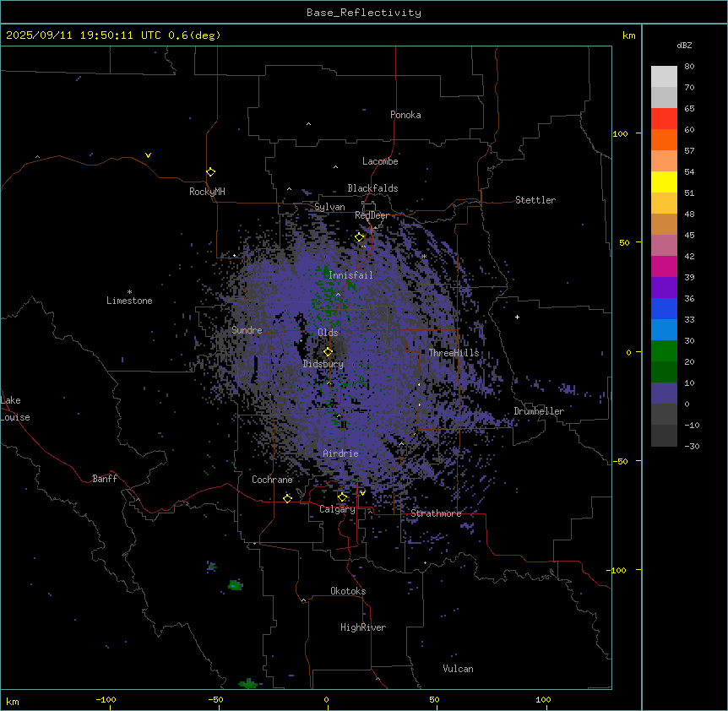
Task: Click the Didsbury city label
Action: point(323,364)
